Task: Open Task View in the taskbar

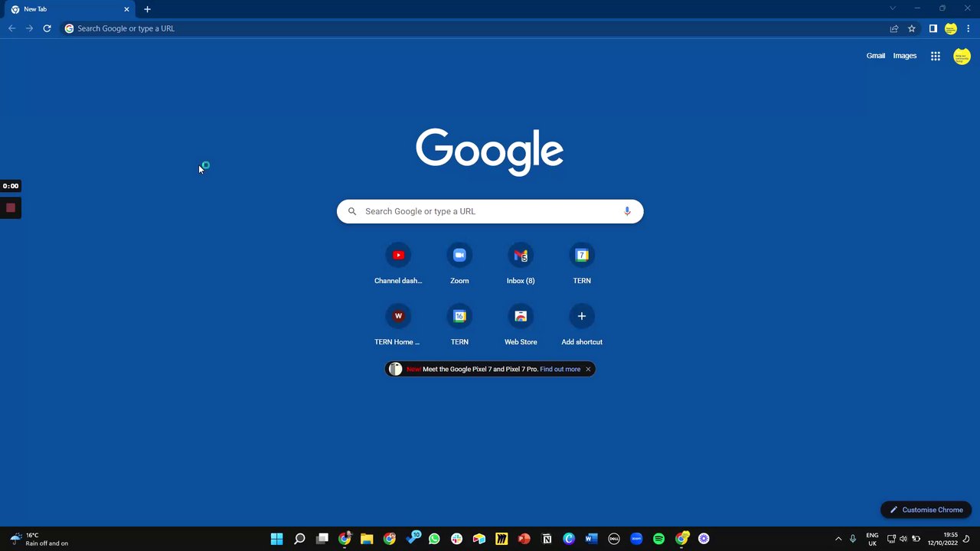Action: tap(322, 539)
